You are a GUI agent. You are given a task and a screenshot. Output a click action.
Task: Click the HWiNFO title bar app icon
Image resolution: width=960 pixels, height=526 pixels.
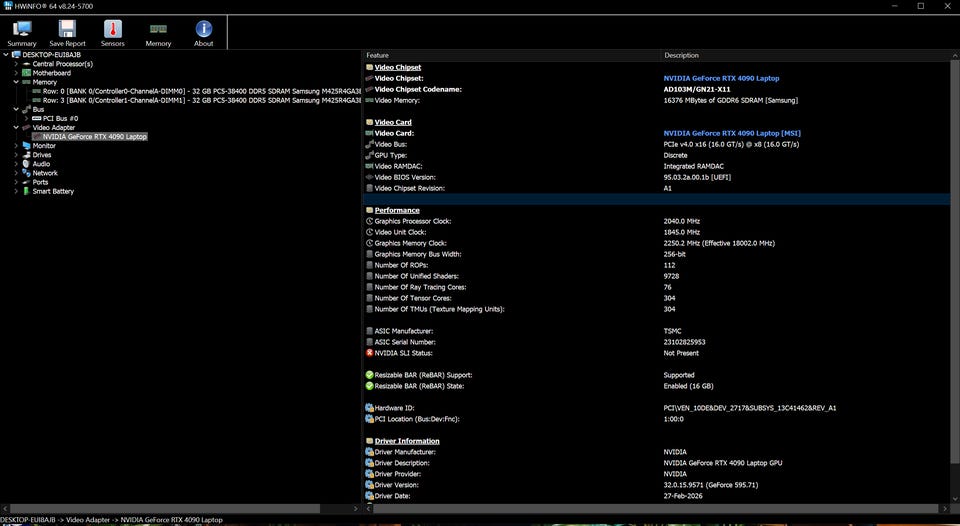[7, 6]
